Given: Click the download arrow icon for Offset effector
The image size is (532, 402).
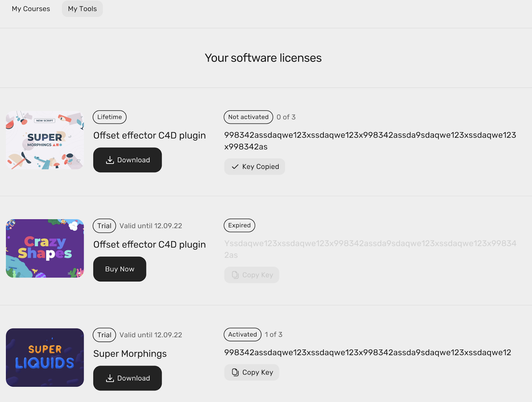Looking at the screenshot, I should click(x=110, y=160).
